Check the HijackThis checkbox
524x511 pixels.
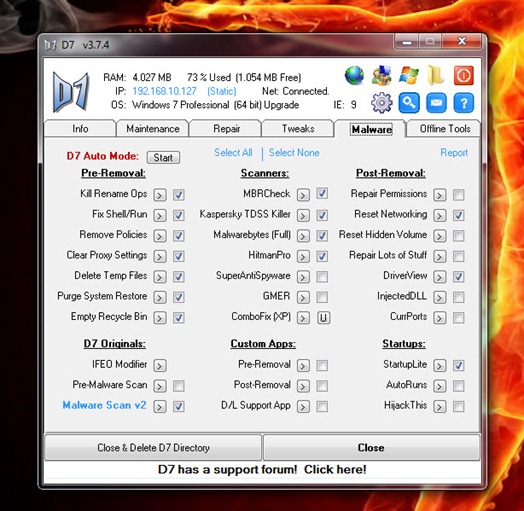458,406
